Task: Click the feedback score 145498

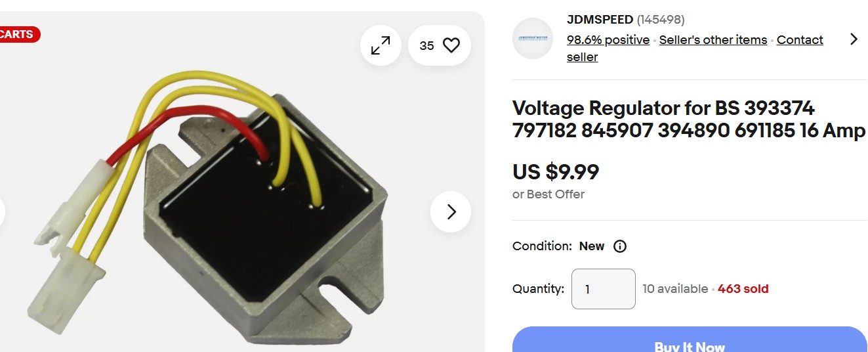Action: [661, 20]
